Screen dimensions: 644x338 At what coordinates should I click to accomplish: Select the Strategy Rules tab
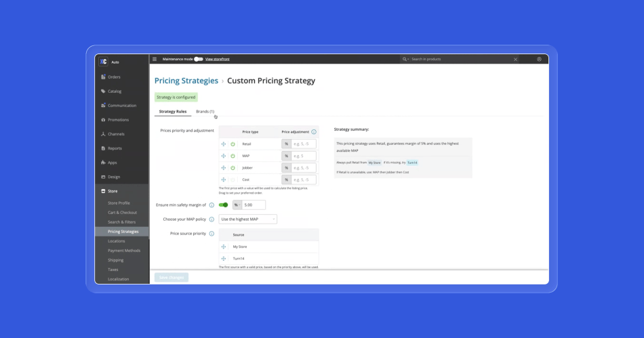tap(173, 111)
